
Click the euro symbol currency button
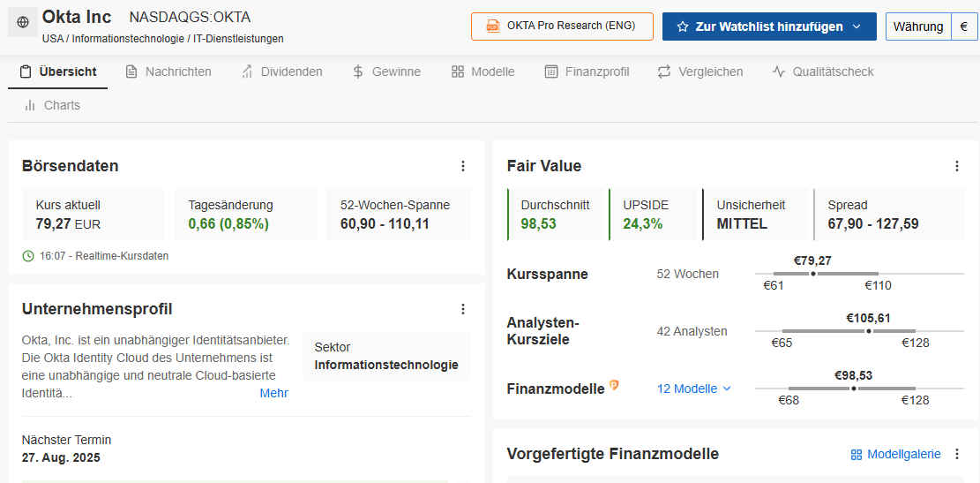pyautogui.click(x=963, y=26)
